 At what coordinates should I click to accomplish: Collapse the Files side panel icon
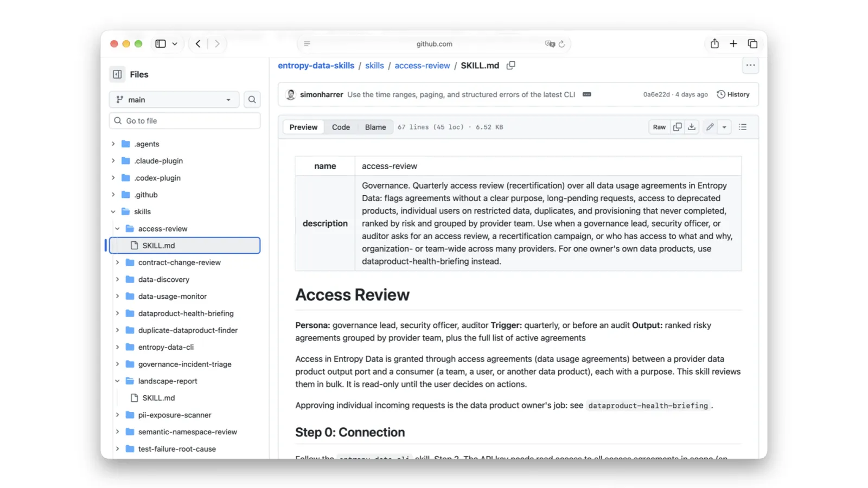click(117, 74)
